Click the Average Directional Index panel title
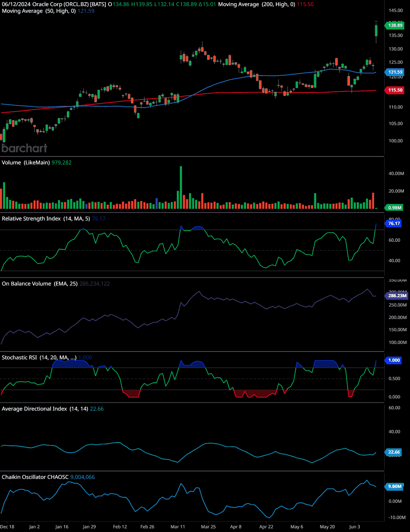This screenshot has width=410, height=532. (45, 409)
